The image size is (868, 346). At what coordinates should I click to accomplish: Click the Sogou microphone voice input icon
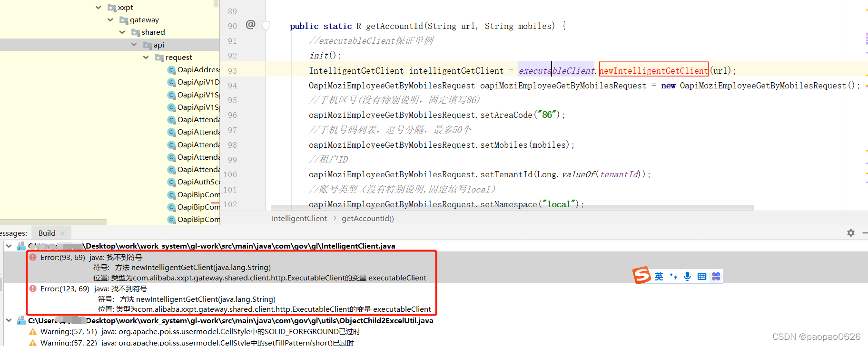tap(687, 277)
